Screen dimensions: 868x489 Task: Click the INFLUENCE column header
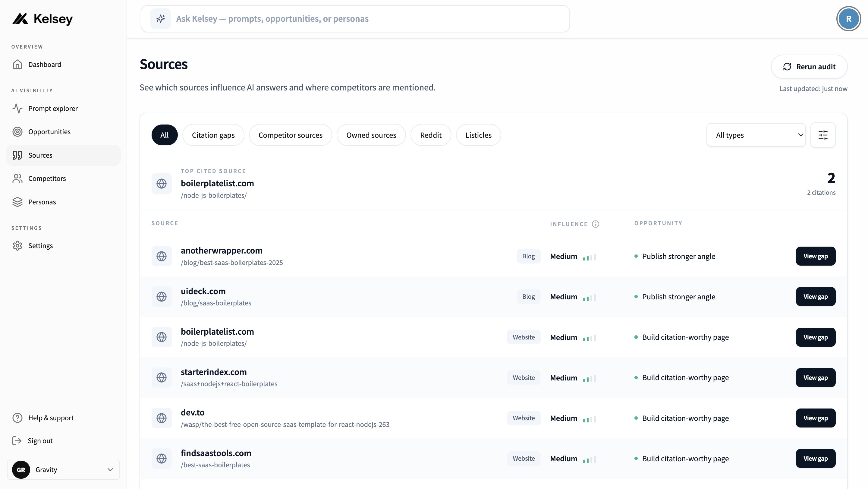click(x=569, y=224)
